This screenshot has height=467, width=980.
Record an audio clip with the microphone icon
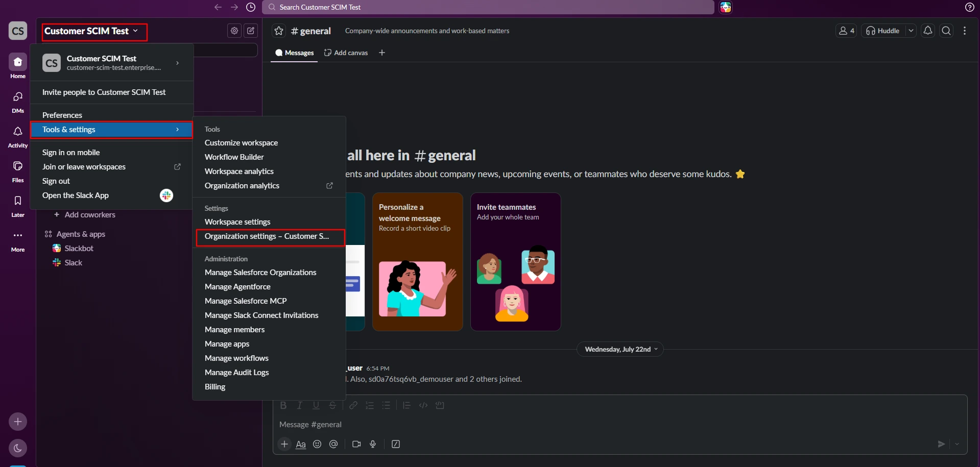(x=373, y=444)
